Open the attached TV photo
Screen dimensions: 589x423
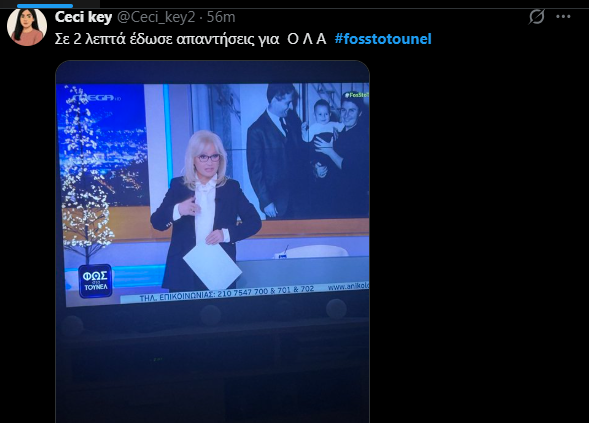pos(213,242)
